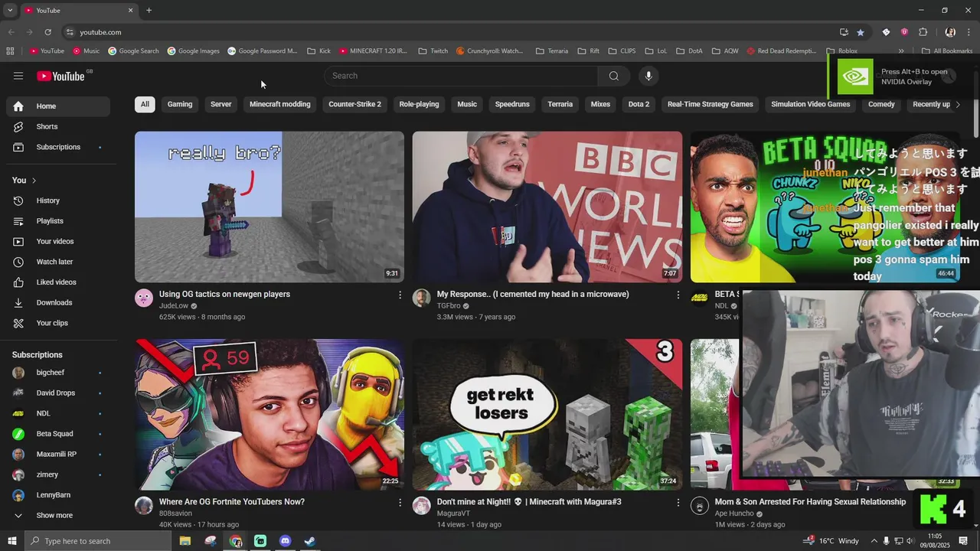Click the Chrome address bar
Viewport: 980px width, 551px height.
click(x=452, y=32)
